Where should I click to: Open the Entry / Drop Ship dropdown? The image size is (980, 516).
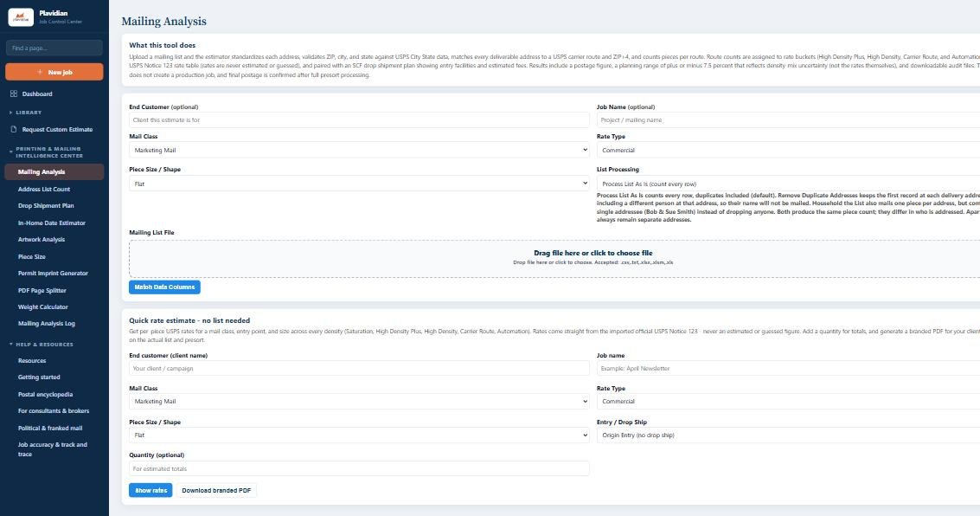788,435
